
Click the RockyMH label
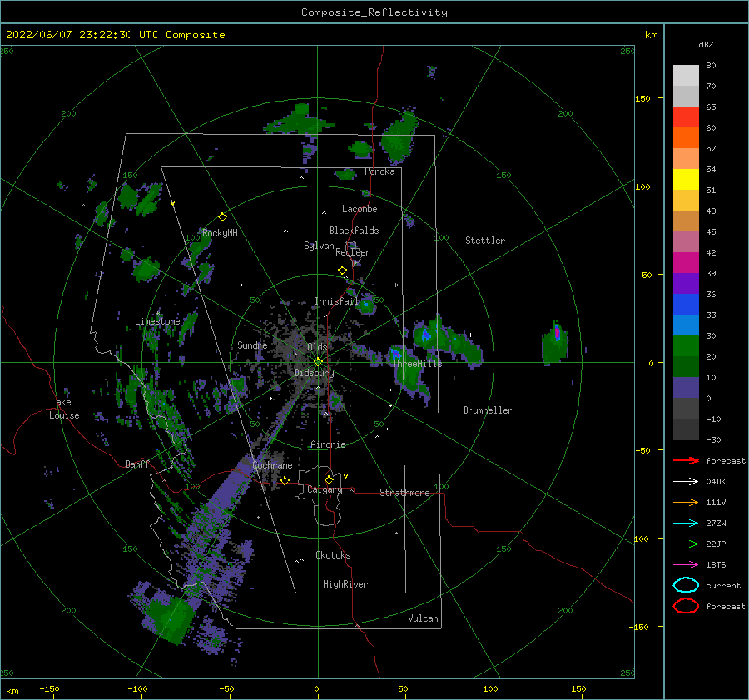[x=220, y=233]
